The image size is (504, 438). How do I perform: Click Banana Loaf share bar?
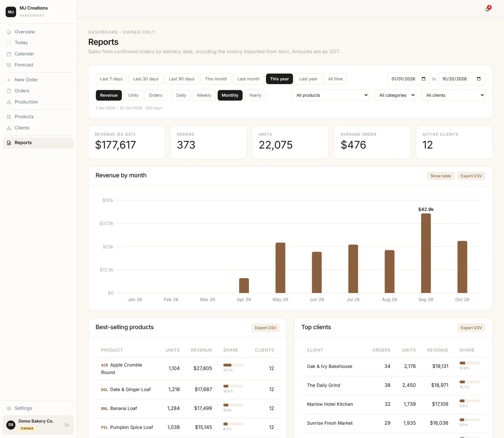233,405
